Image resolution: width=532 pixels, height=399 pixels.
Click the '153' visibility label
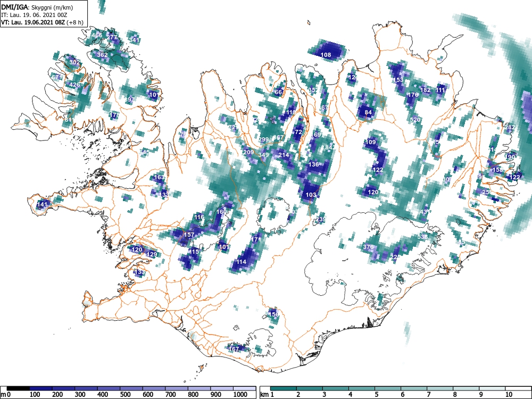398,80
